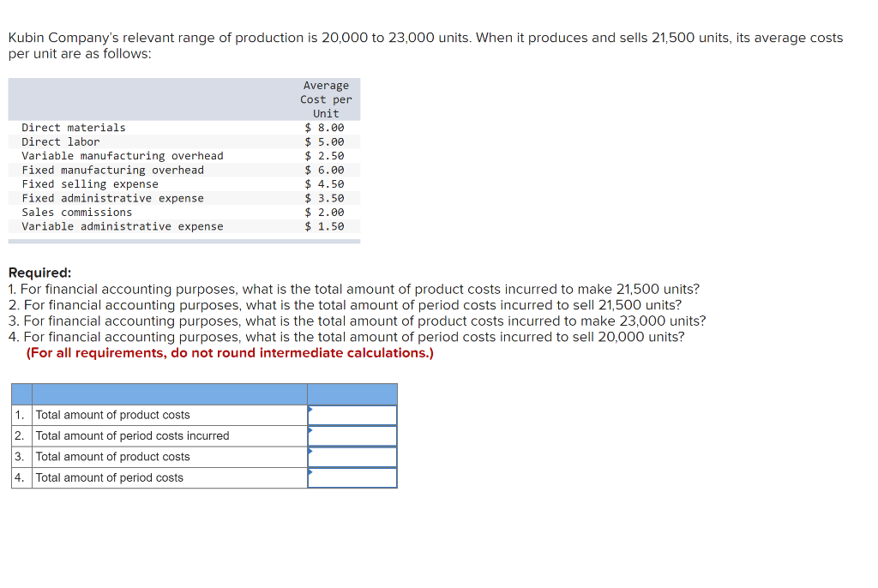Image resolution: width=878 pixels, height=588 pixels.
Task: Click answer field for period costs incurred
Action: click(x=352, y=435)
